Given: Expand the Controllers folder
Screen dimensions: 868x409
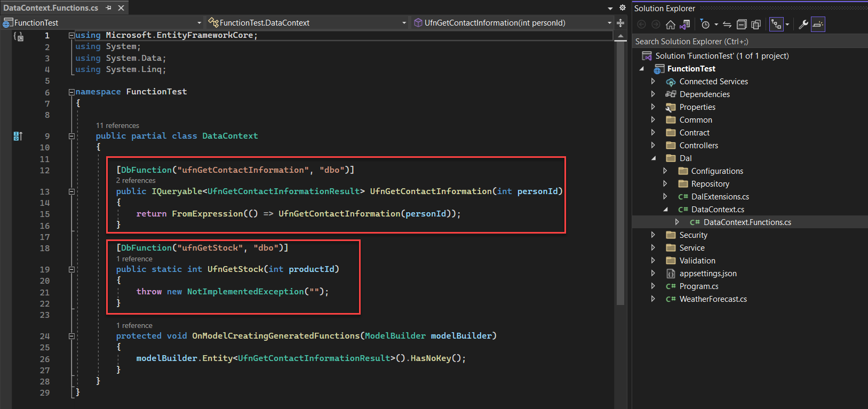Looking at the screenshot, I should point(653,145).
